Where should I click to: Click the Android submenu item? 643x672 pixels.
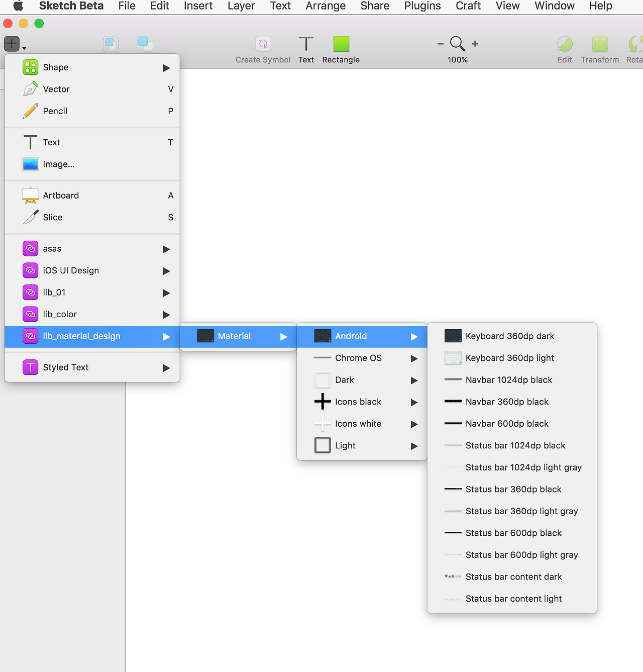(362, 336)
